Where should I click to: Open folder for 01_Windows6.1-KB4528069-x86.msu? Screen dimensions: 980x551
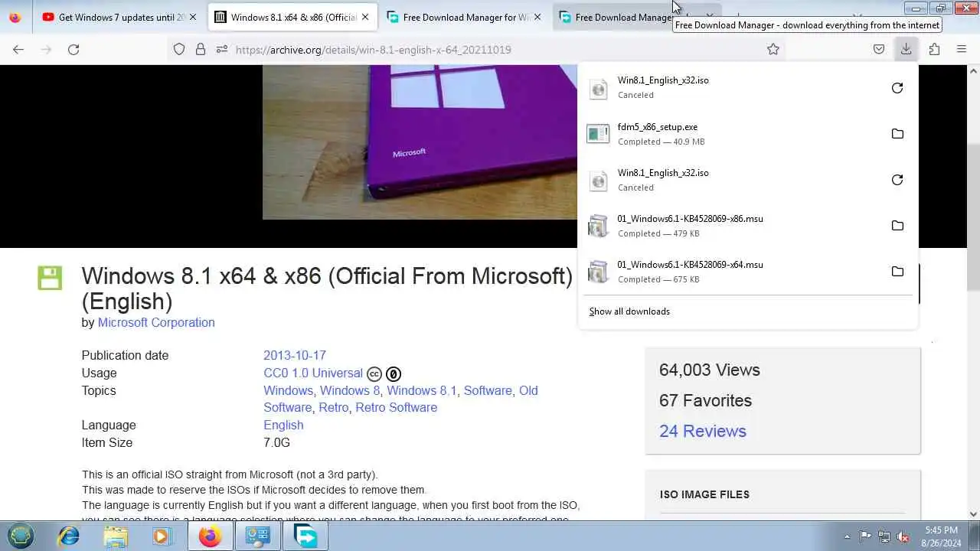tap(897, 226)
